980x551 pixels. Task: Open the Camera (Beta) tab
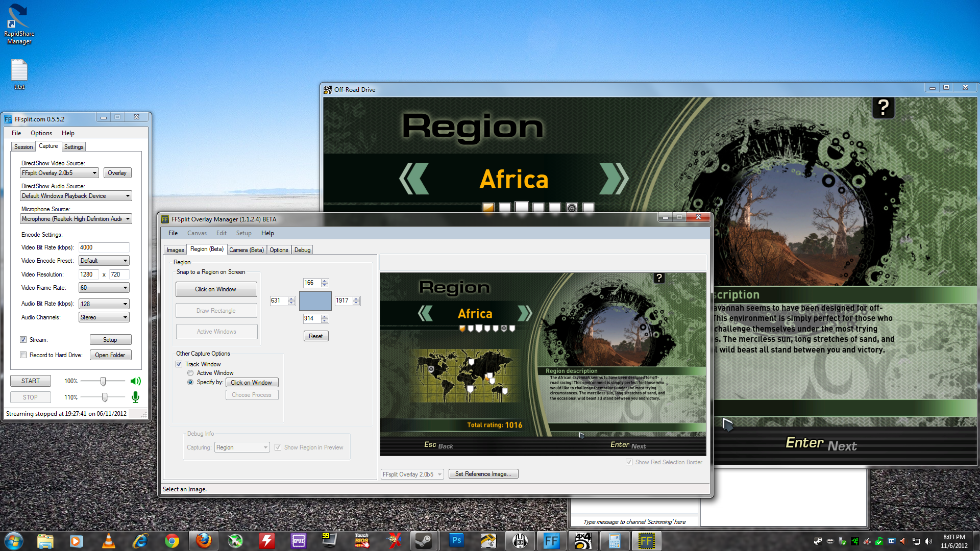point(247,250)
